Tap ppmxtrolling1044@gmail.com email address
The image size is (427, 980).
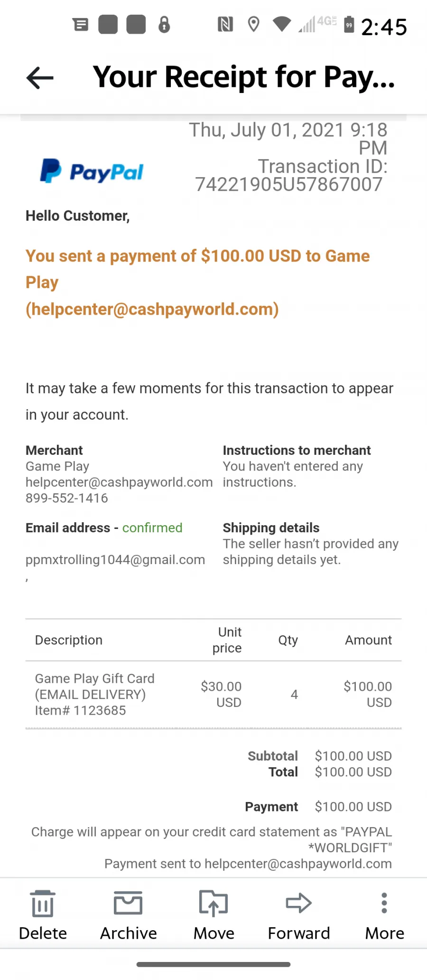click(115, 560)
